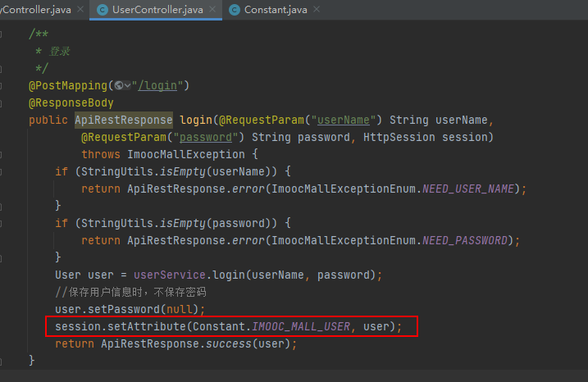Screen dimensions: 588x382
Task: Close the partially visible Controller.java tab
Action: point(80,9)
